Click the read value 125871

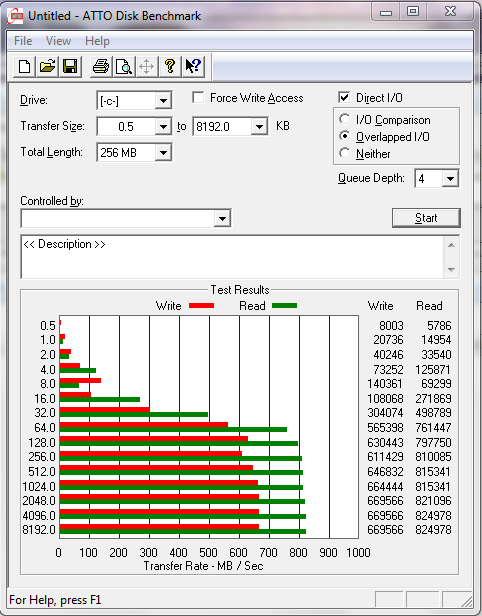[x=433, y=370]
